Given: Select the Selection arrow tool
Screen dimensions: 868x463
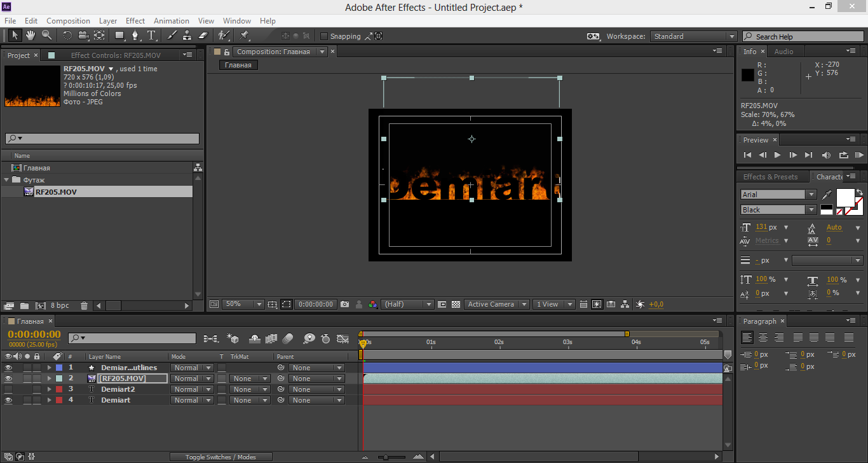Looking at the screenshot, I should tap(15, 36).
